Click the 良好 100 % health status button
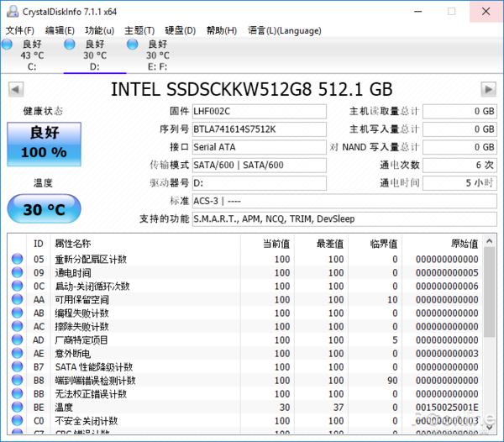The width and height of the screenshot is (504, 442). tap(44, 144)
